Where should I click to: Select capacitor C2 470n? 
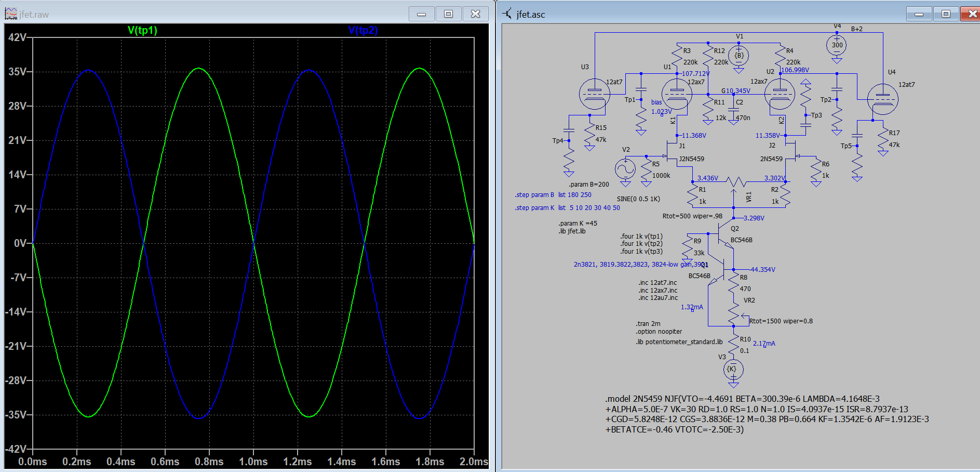click(733, 110)
